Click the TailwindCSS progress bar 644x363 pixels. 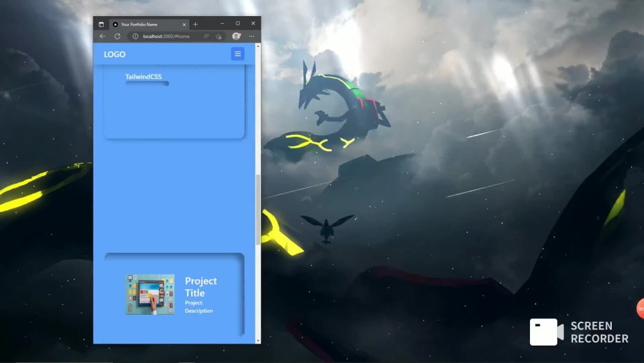(x=147, y=83)
